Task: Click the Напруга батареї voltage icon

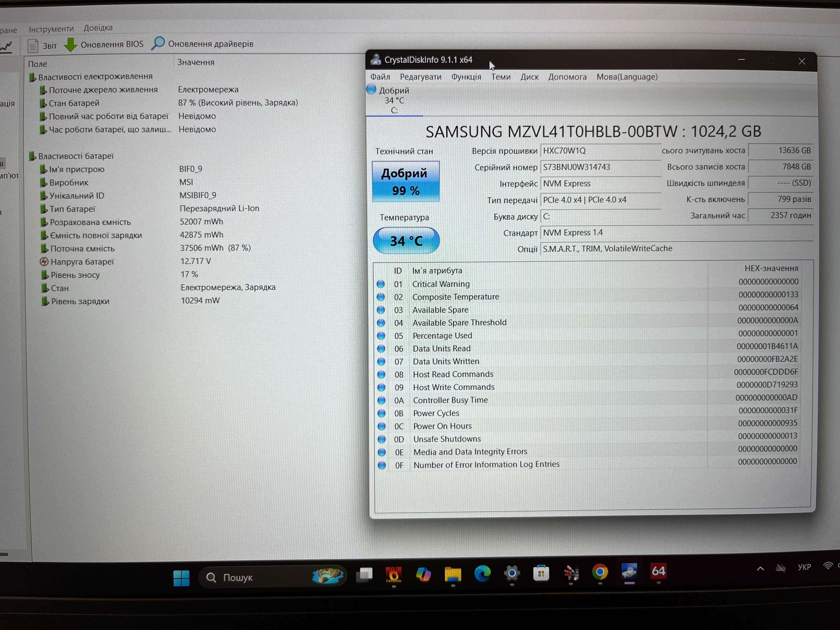Action: coord(44,262)
